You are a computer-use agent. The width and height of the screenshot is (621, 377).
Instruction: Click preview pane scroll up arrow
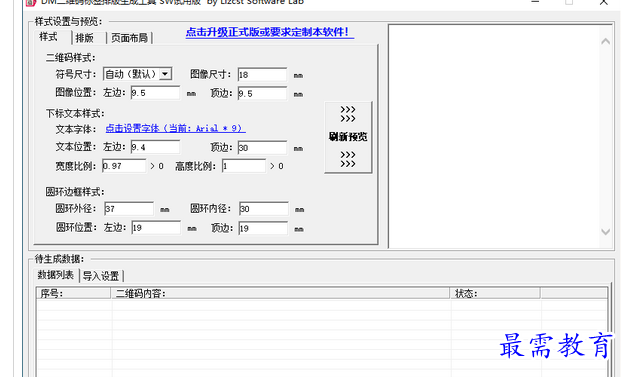605,41
